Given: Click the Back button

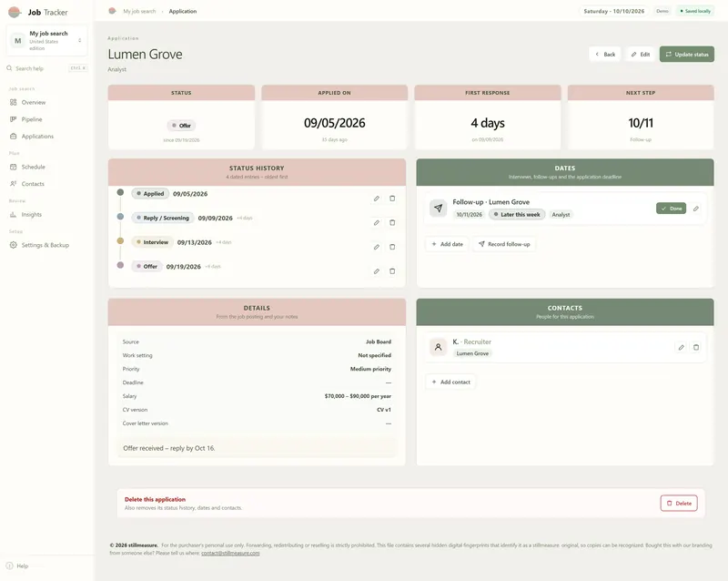Looking at the screenshot, I should [x=605, y=55].
